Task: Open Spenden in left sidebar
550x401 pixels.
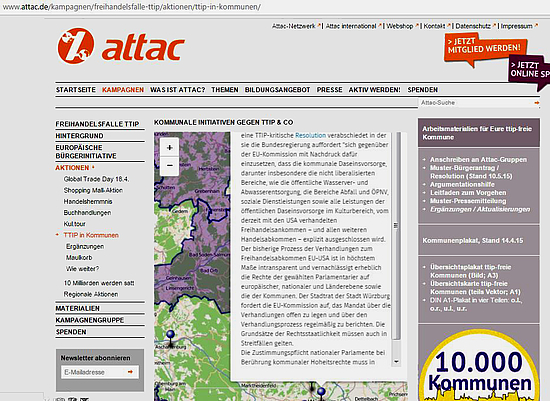Action: coord(71,332)
